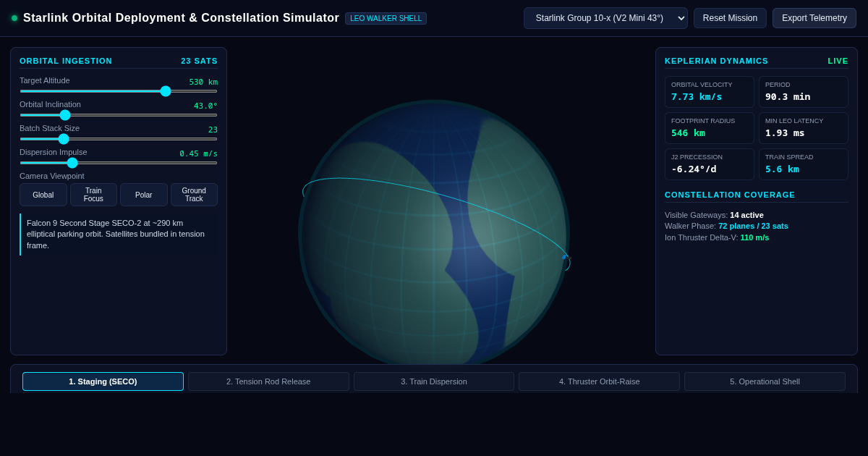The image size is (868, 456).
Task: Click the CONSTELLATION COVERAGE heading
Action: [x=730, y=195]
